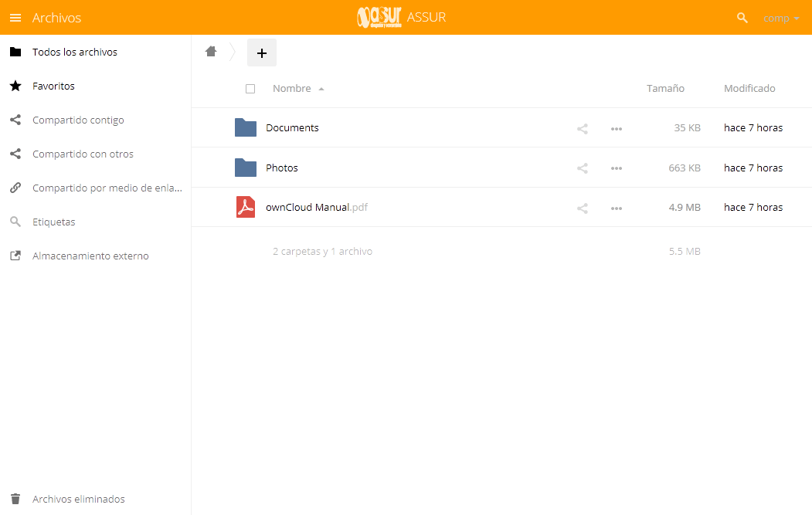The height and width of the screenshot is (515, 812).
Task: Expand the comp user dropdown
Action: 781,18
